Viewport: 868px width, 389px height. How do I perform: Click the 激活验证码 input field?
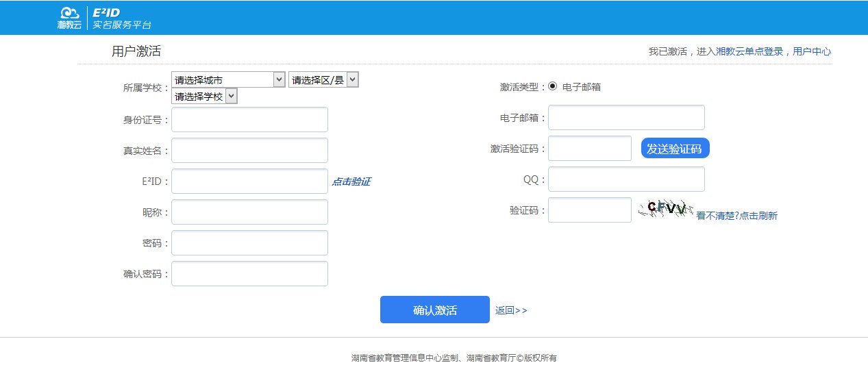pyautogui.click(x=590, y=148)
